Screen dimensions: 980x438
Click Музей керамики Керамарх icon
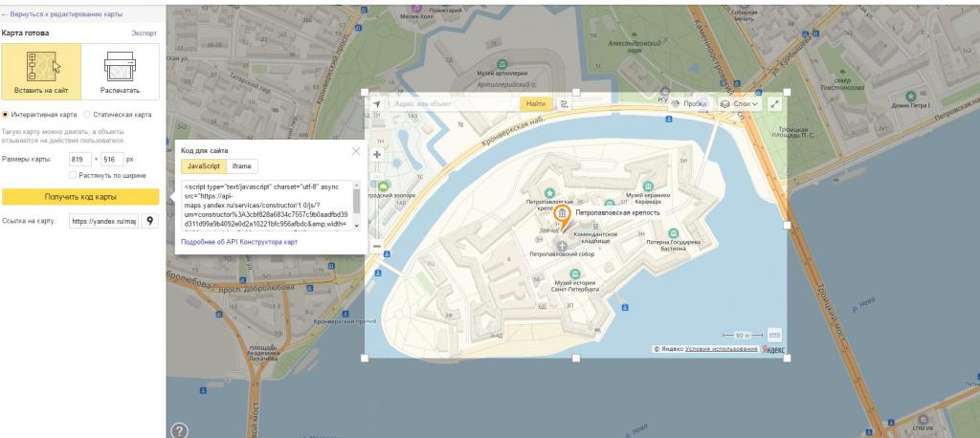point(648,186)
